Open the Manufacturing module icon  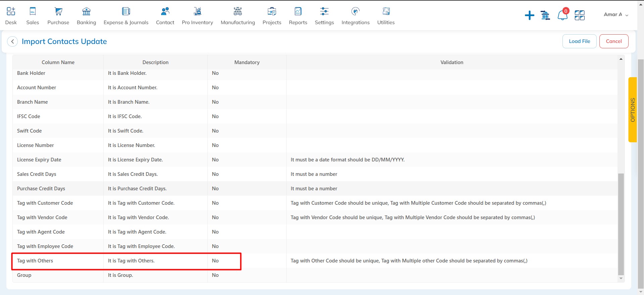click(x=238, y=12)
